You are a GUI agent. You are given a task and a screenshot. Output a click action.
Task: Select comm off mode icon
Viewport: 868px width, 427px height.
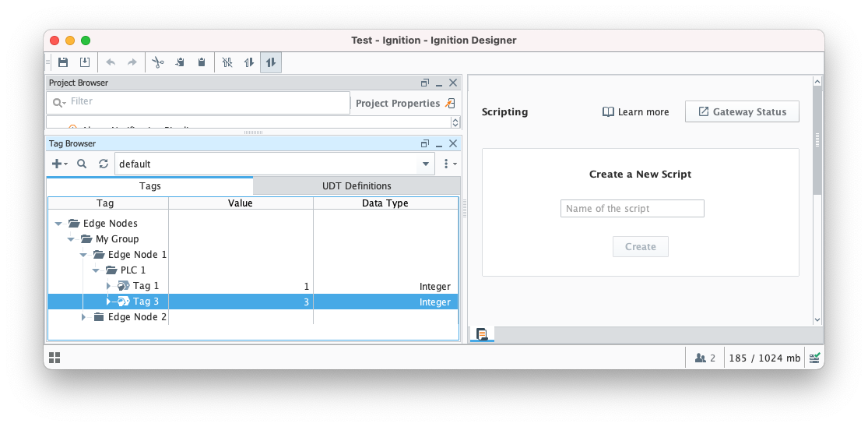tap(227, 62)
